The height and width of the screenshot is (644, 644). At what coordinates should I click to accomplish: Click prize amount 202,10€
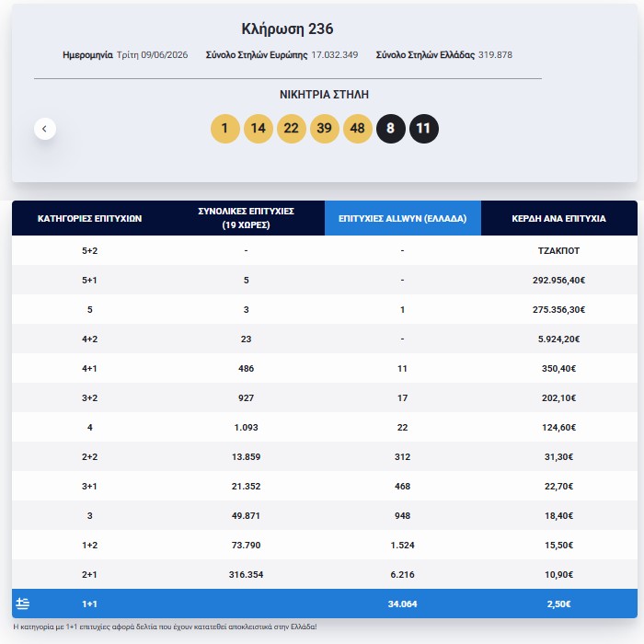[x=558, y=398]
